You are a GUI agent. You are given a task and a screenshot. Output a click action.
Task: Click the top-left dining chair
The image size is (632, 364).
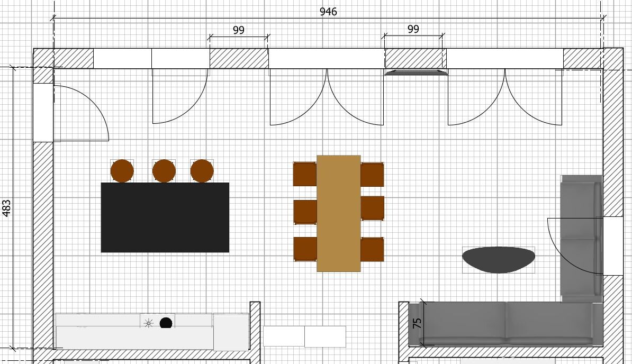click(x=304, y=174)
